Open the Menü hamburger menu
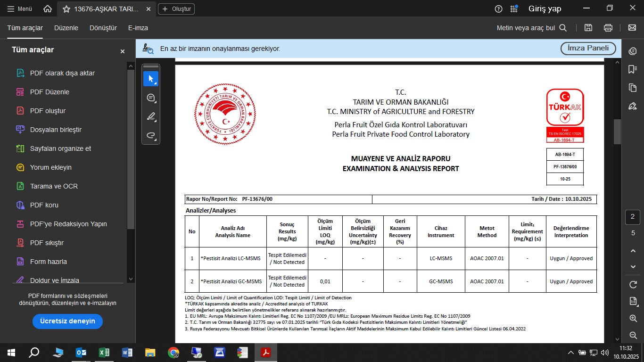Viewport: 644px width, 362px height. pos(20,9)
